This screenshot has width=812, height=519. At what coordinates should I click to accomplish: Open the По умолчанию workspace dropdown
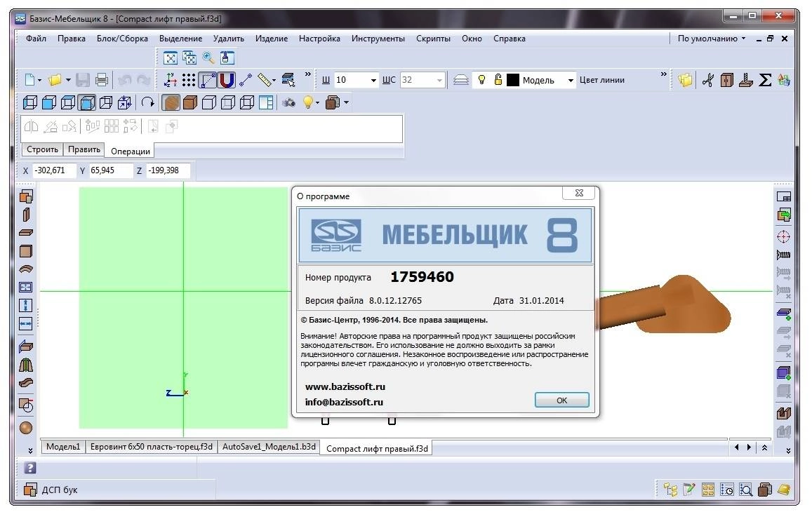pos(712,39)
